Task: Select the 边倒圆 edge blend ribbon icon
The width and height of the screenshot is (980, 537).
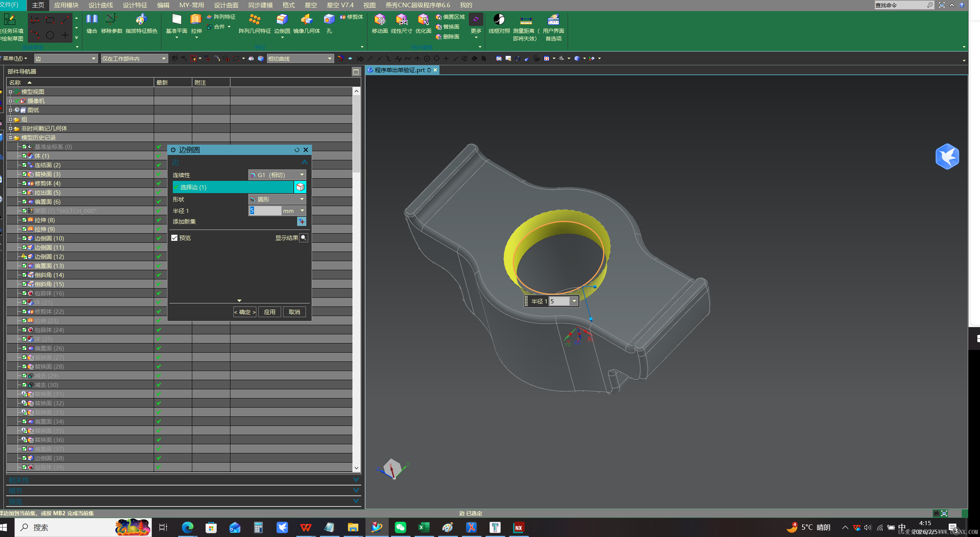Action: pos(282,20)
